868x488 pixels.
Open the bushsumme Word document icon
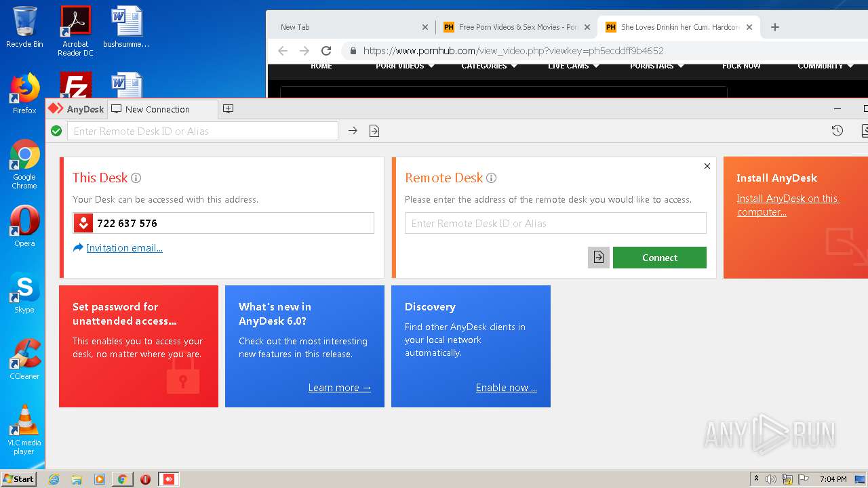tap(126, 27)
